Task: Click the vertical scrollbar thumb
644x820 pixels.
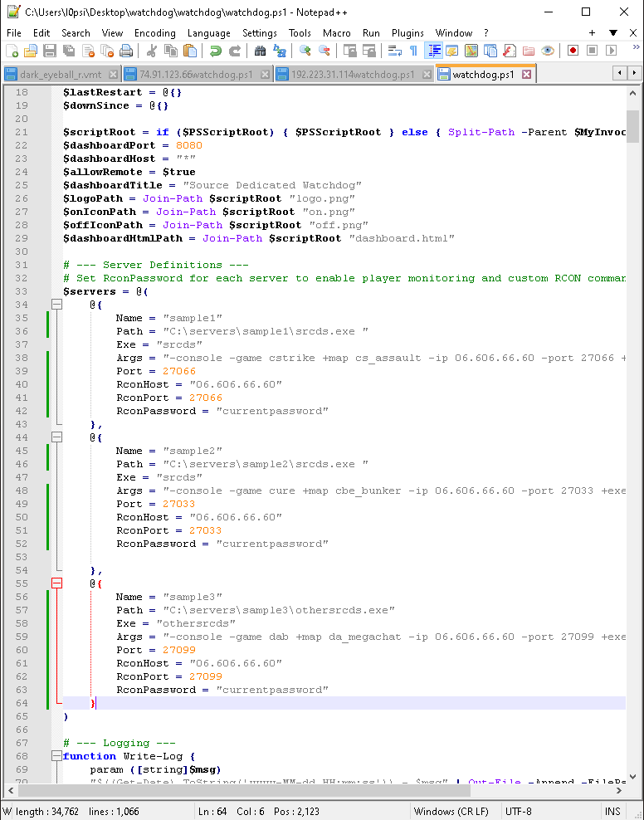Action: 632,127
